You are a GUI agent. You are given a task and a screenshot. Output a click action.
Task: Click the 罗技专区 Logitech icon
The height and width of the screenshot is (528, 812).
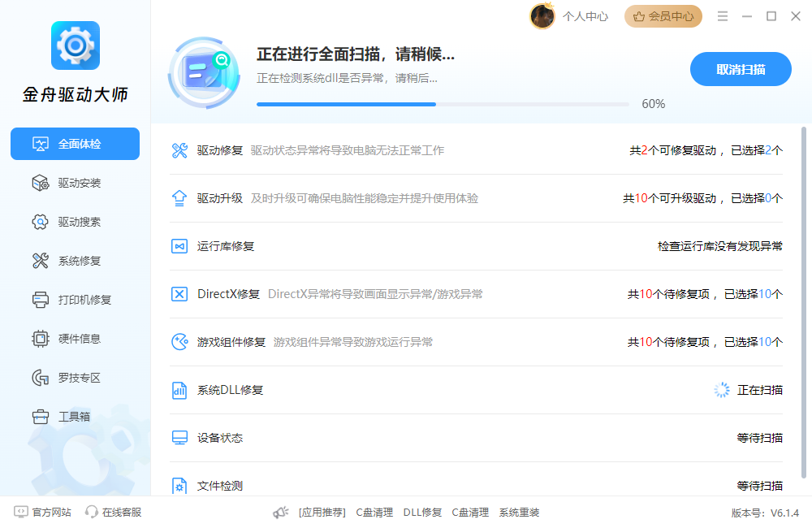point(41,377)
